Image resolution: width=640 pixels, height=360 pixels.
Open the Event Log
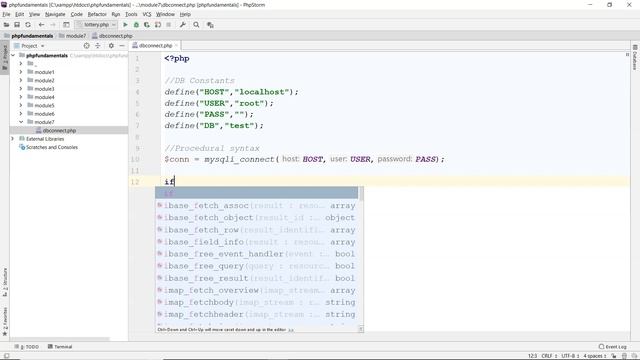tap(613, 347)
